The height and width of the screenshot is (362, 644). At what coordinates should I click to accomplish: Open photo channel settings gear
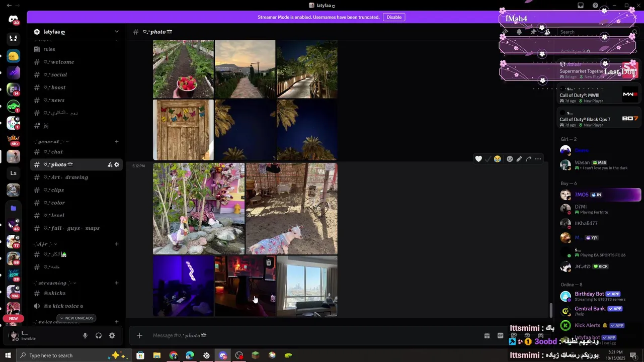(x=117, y=164)
